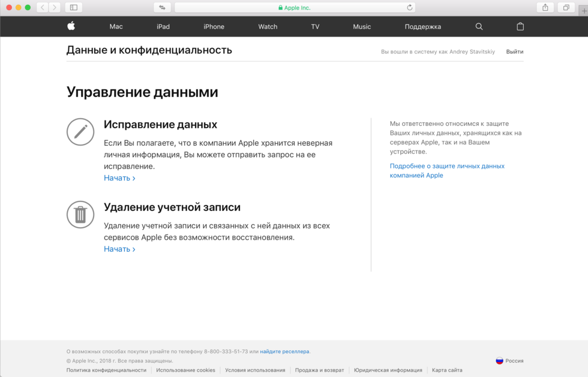Open the iPad menu item
This screenshot has height=377, width=588.
163,26
